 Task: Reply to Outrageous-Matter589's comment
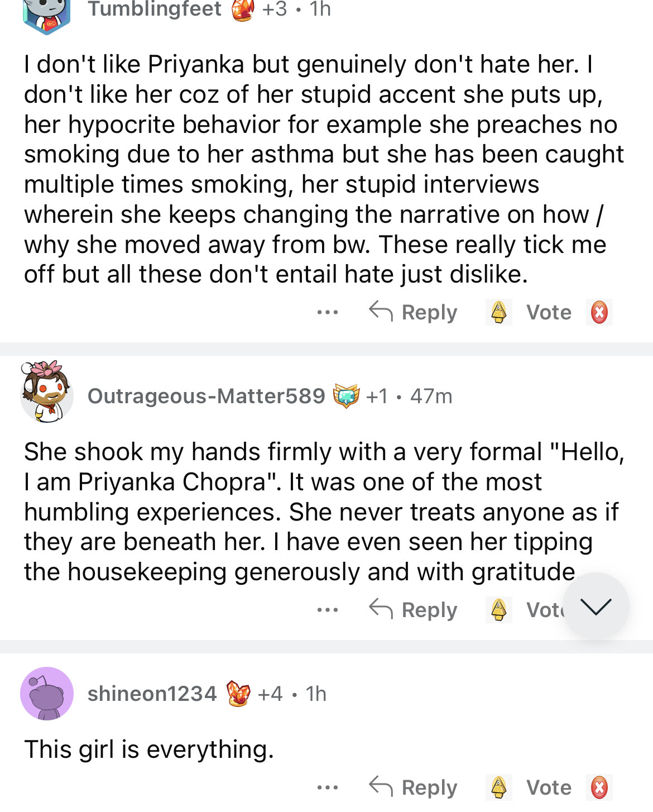click(x=414, y=610)
